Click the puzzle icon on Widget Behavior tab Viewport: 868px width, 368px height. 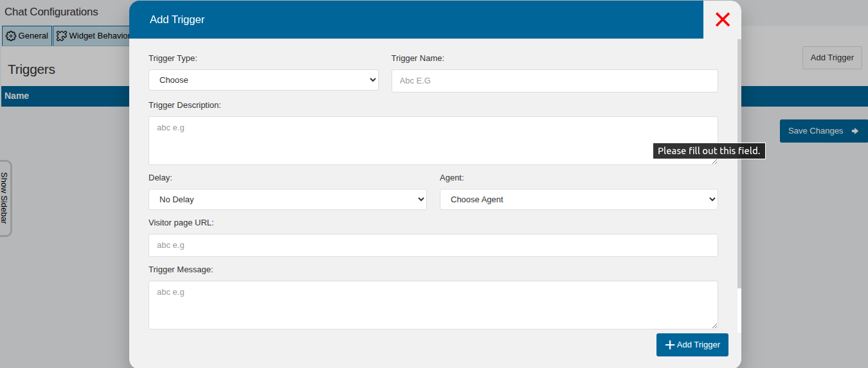tap(62, 36)
